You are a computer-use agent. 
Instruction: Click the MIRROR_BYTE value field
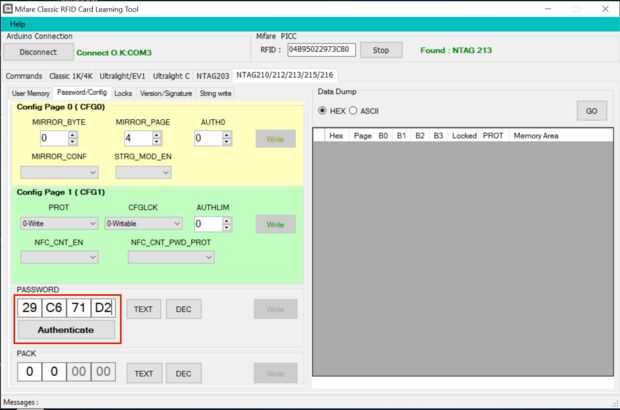coord(54,138)
